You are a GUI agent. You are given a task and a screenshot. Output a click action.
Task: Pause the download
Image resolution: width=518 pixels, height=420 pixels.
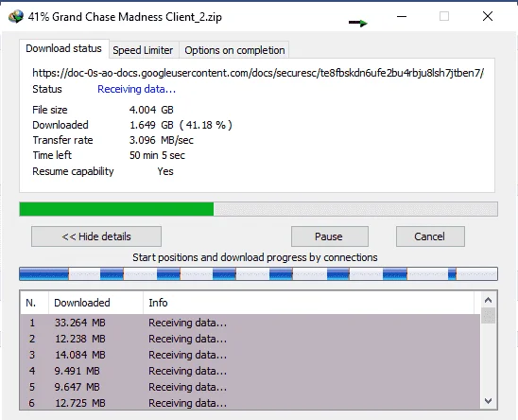tap(330, 236)
